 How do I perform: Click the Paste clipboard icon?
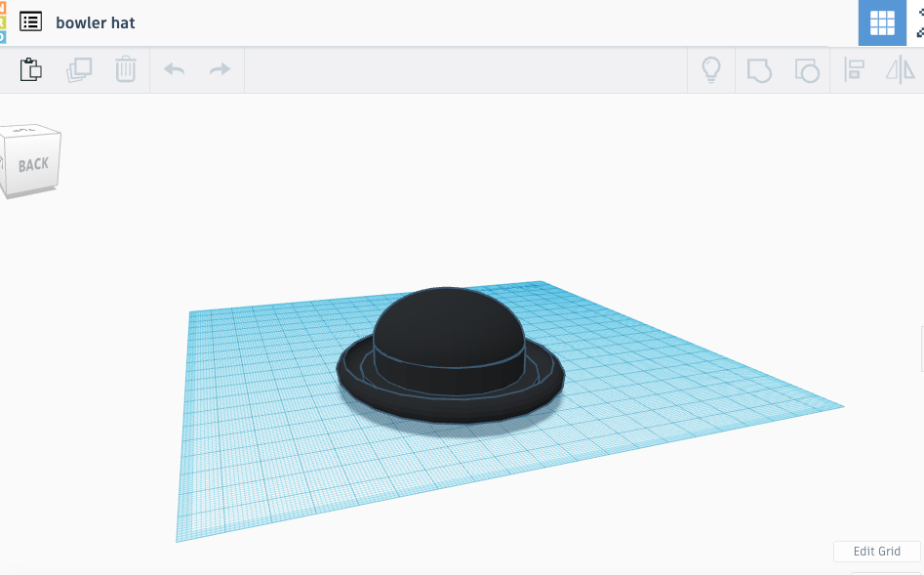pyautogui.click(x=31, y=70)
